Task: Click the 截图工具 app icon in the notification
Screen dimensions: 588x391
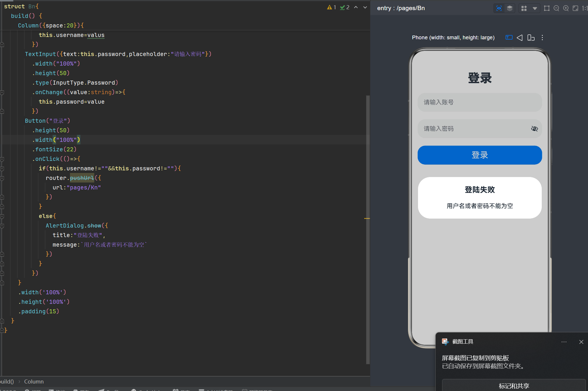Action: pyautogui.click(x=445, y=342)
